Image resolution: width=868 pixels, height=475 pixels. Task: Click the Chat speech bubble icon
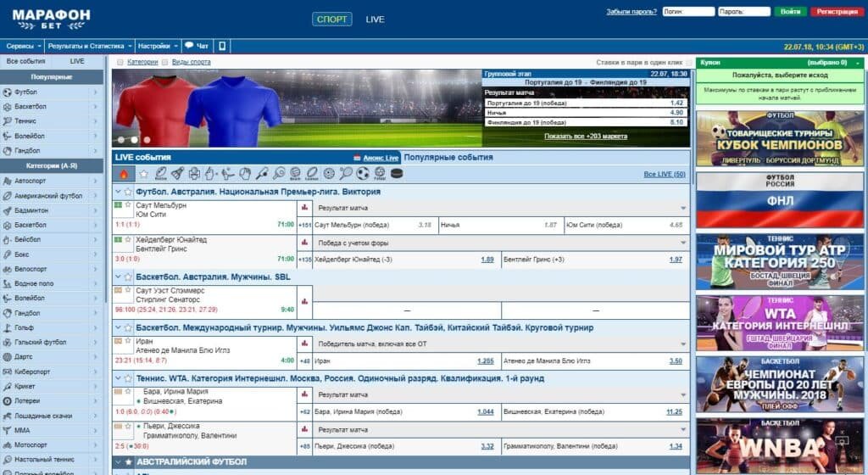189,46
